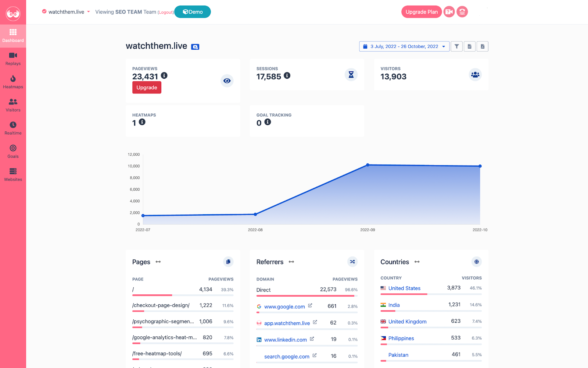Expand the Referrers panel arrows
This screenshot has width=588, height=368.
[x=291, y=262]
